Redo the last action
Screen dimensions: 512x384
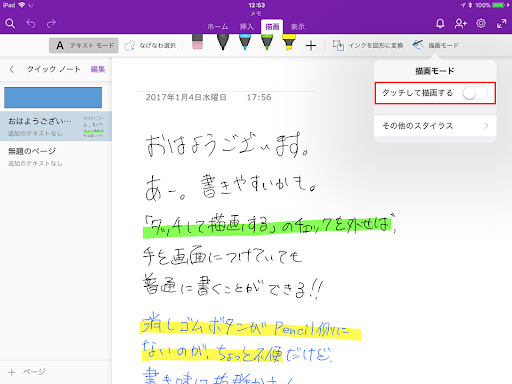pos(51,24)
